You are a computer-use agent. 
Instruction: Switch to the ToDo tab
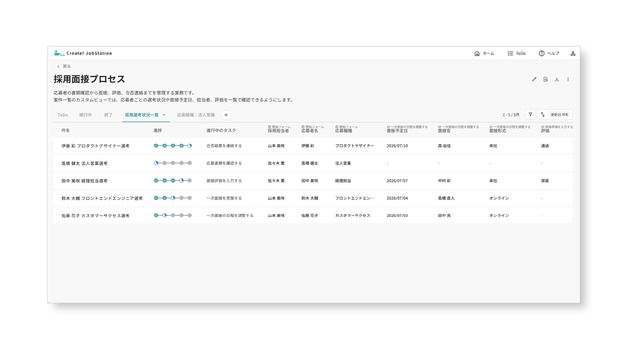pyautogui.click(x=62, y=115)
